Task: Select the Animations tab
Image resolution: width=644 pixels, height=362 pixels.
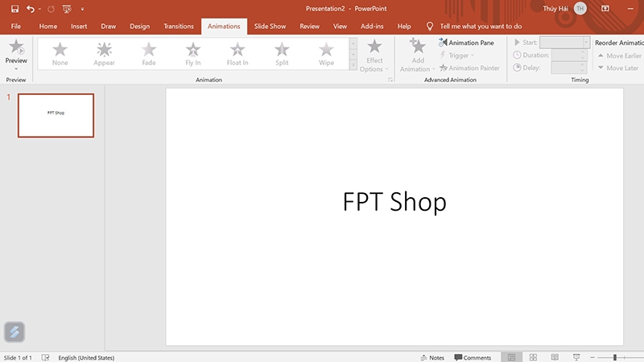Action: click(x=224, y=27)
